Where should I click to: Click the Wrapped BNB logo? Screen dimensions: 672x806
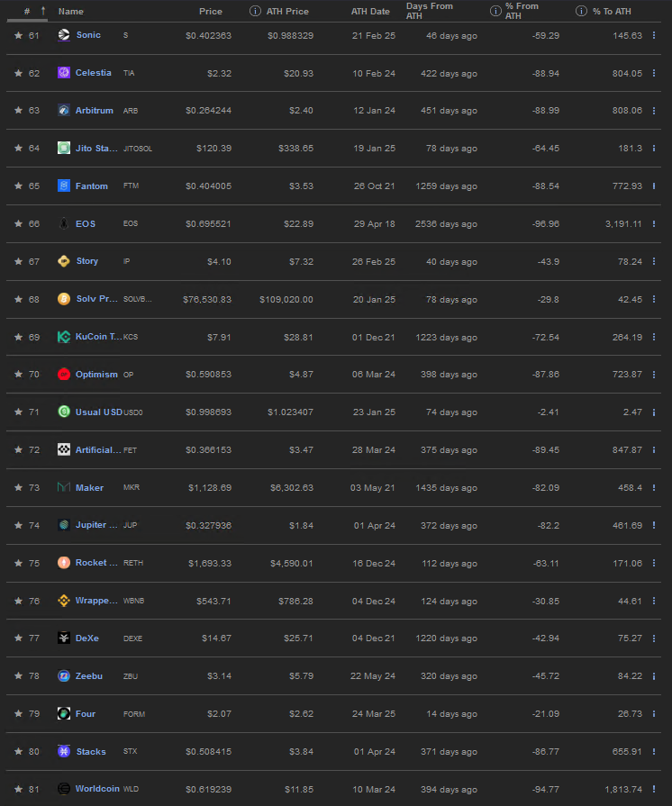click(64, 601)
